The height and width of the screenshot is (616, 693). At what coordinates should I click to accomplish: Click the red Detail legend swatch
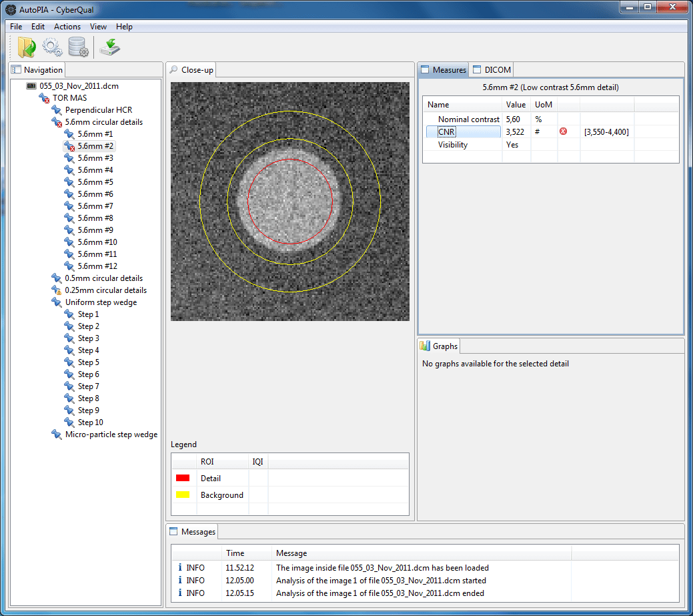point(183,479)
